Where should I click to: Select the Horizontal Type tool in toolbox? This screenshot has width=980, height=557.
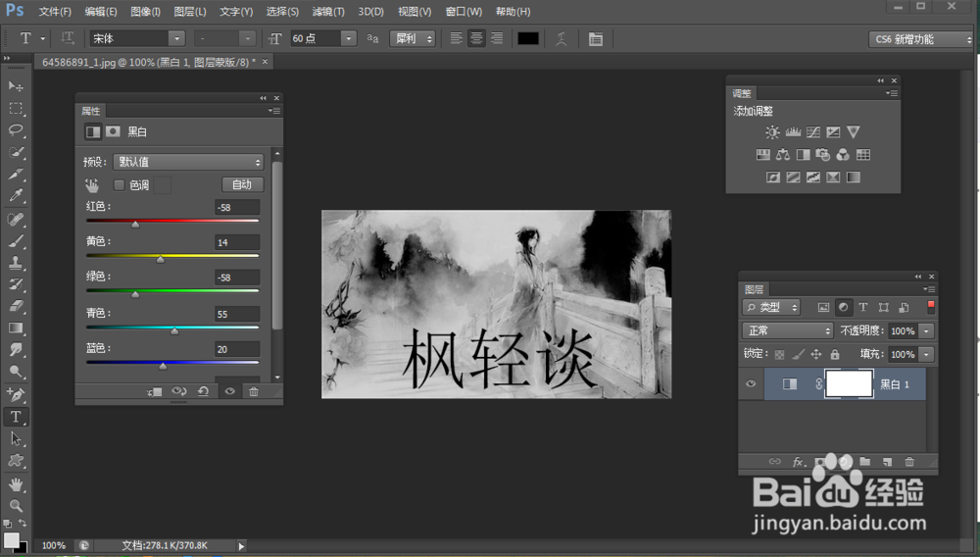click(x=16, y=417)
